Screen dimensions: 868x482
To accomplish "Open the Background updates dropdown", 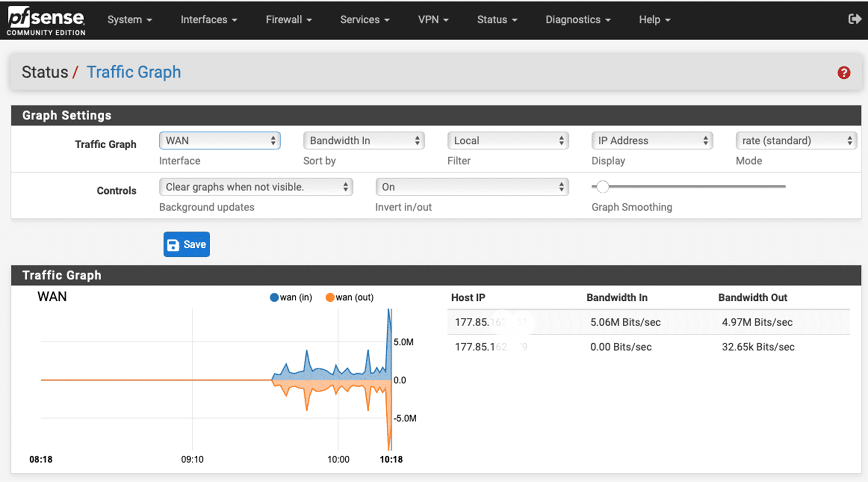I will 256,187.
